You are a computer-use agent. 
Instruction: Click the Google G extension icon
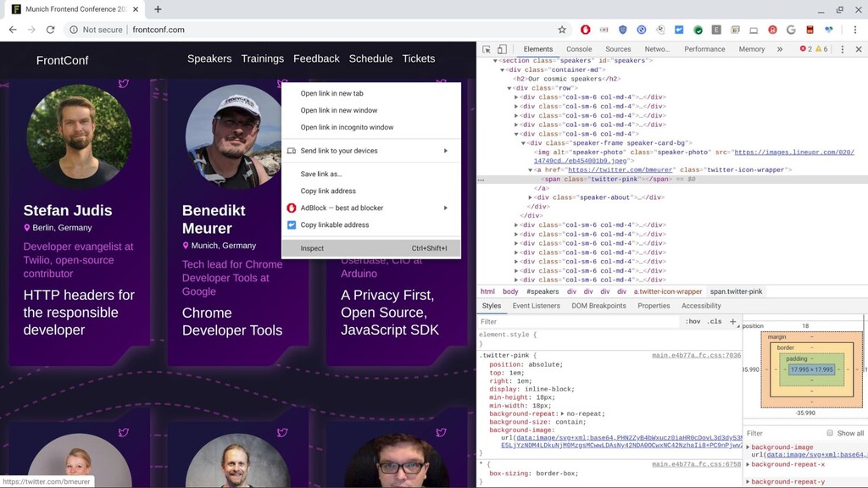click(x=791, y=30)
